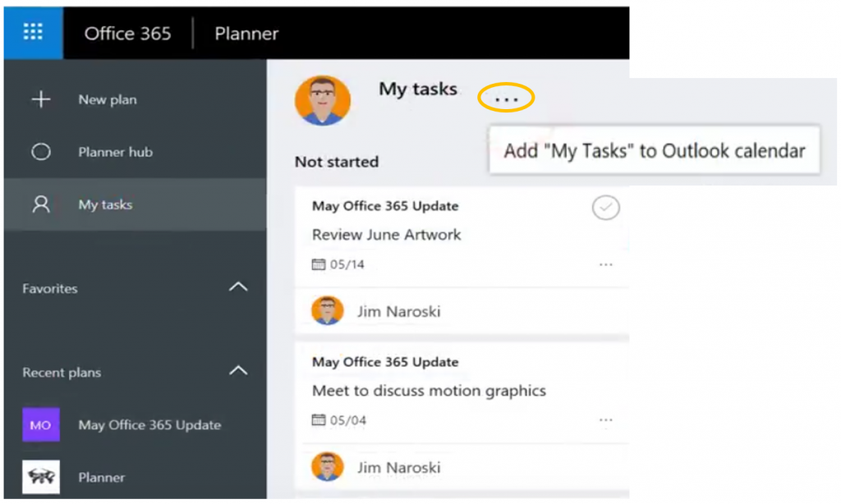This screenshot has width=841, height=504.
Task: Click the Planner title in header
Action: click(x=246, y=33)
